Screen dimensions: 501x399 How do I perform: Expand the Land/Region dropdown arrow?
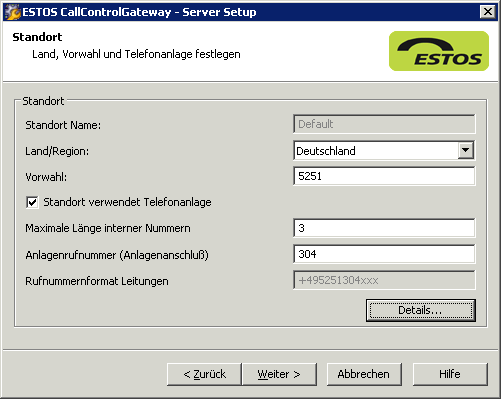click(x=465, y=150)
